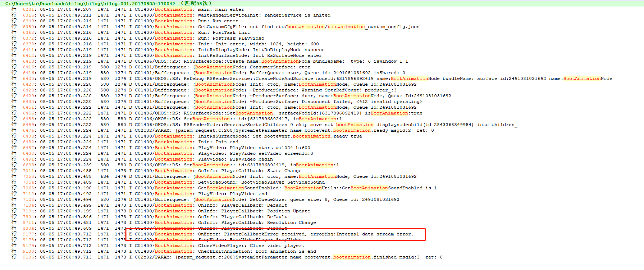Open line 6420 CreateNodeAndSurface entry
The height and width of the screenshot is (270, 644).
(x=312, y=78)
